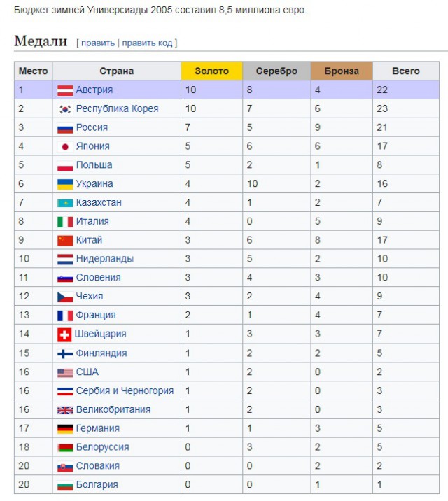The image size is (448, 501).
Task: Click the Finland flag icon
Action: pos(65,353)
